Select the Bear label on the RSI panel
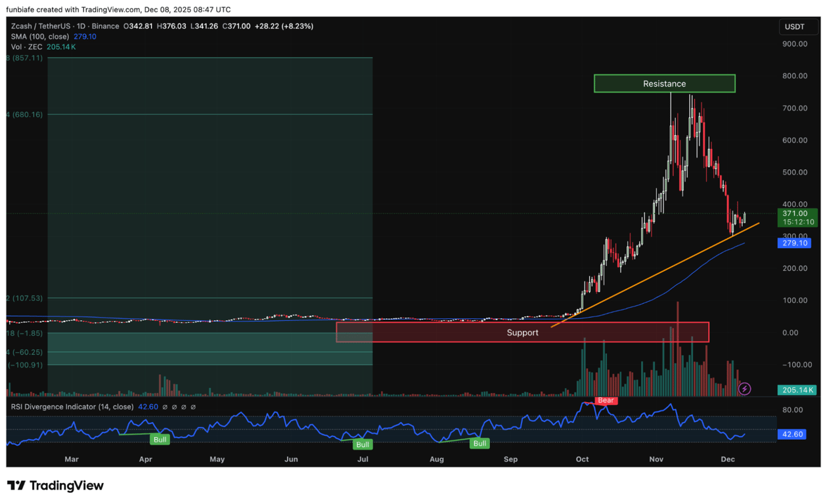 tap(605, 400)
